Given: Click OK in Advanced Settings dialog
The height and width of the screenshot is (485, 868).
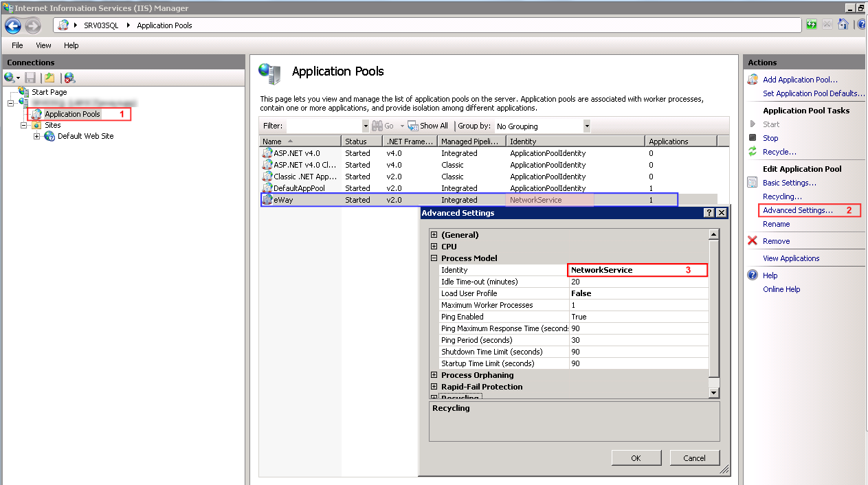Looking at the screenshot, I should coord(636,458).
